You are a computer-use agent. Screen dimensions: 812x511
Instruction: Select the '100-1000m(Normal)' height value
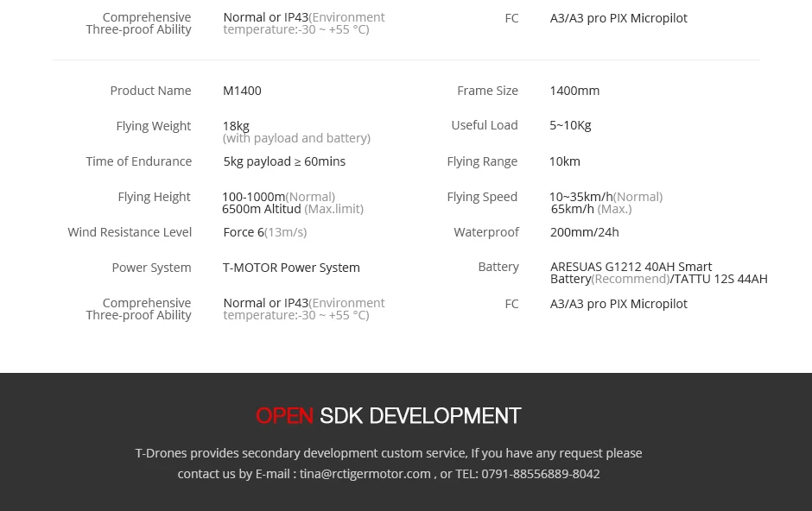coord(279,197)
